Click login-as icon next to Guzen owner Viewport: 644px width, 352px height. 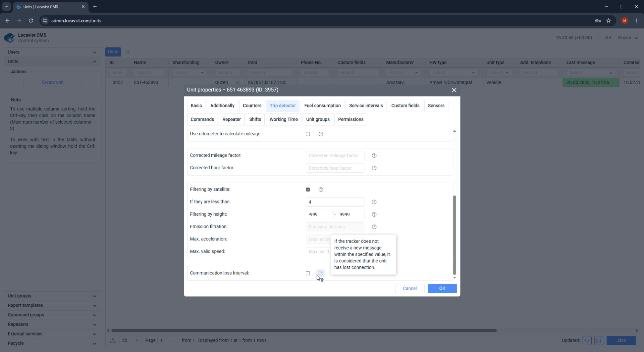click(x=237, y=82)
